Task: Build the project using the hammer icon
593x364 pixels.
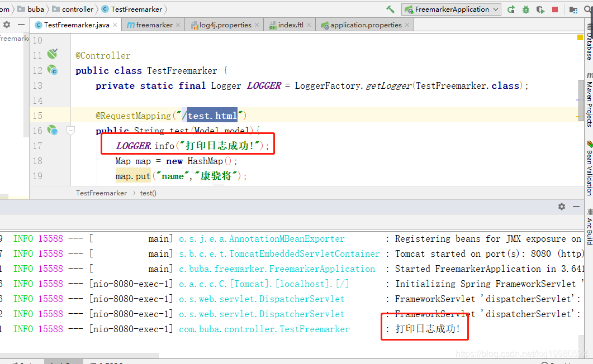Action: pos(391,9)
